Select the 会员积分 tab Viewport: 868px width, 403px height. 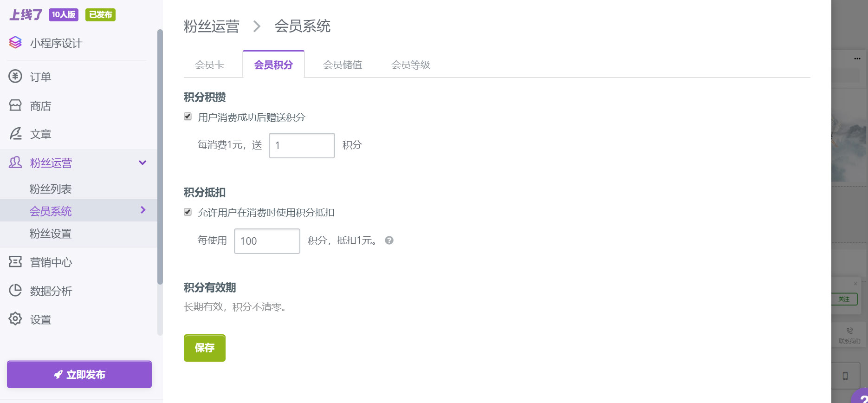(x=273, y=65)
